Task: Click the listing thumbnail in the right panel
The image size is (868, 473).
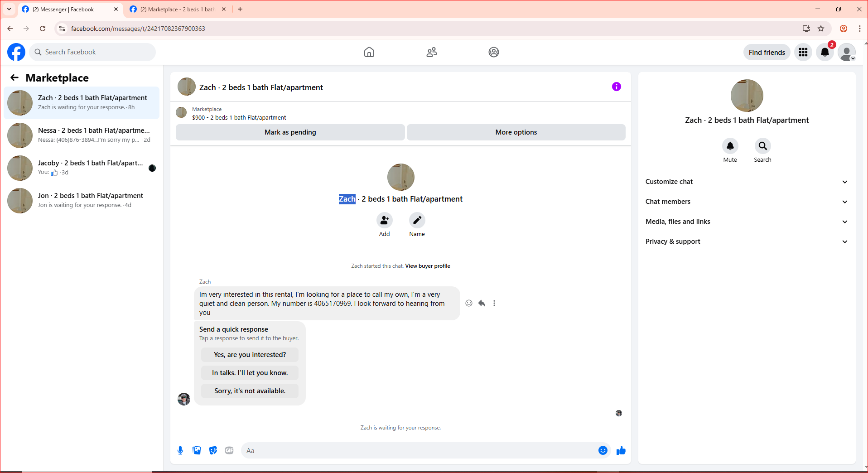Action: coord(747,96)
